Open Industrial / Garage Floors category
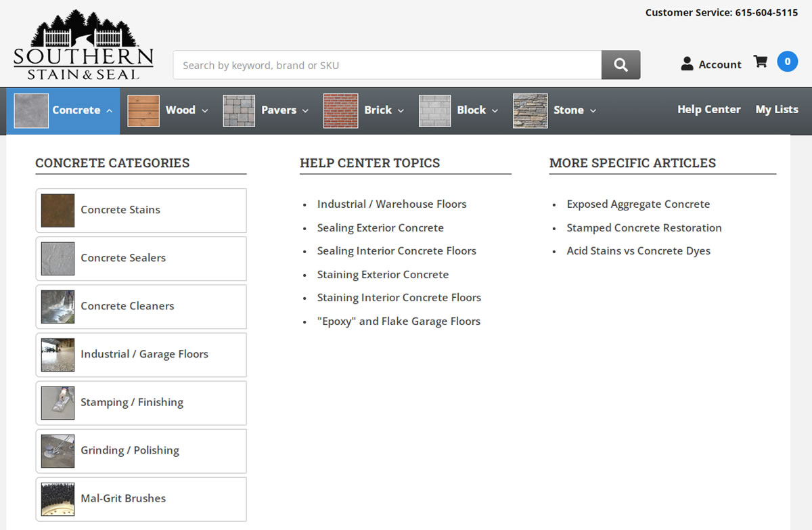This screenshot has height=530, width=812. (144, 354)
